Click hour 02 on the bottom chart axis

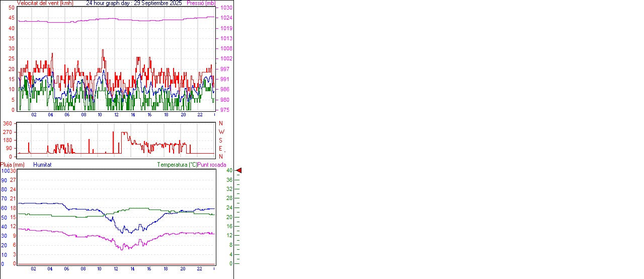pos(34,269)
